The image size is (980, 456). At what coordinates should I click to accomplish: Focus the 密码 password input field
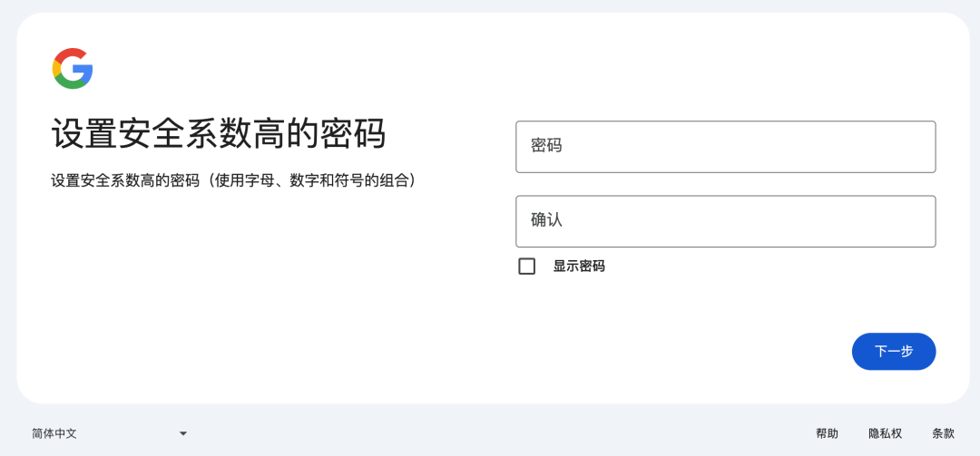725,147
